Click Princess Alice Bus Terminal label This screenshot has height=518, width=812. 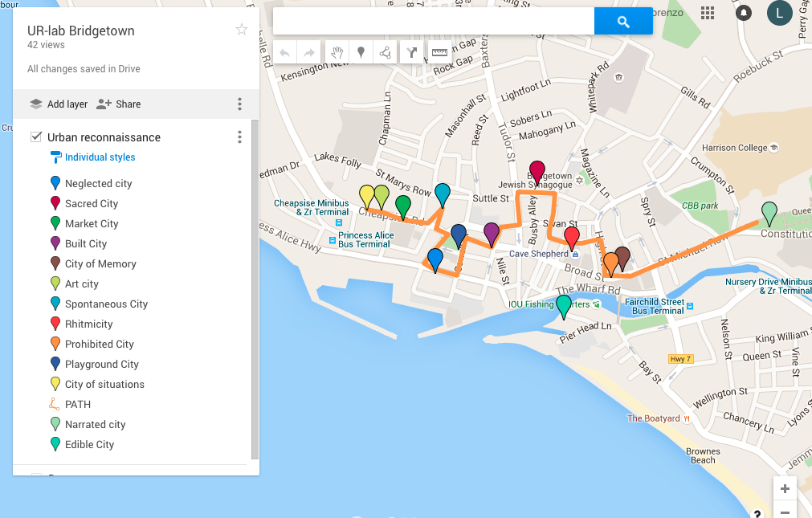click(x=365, y=239)
